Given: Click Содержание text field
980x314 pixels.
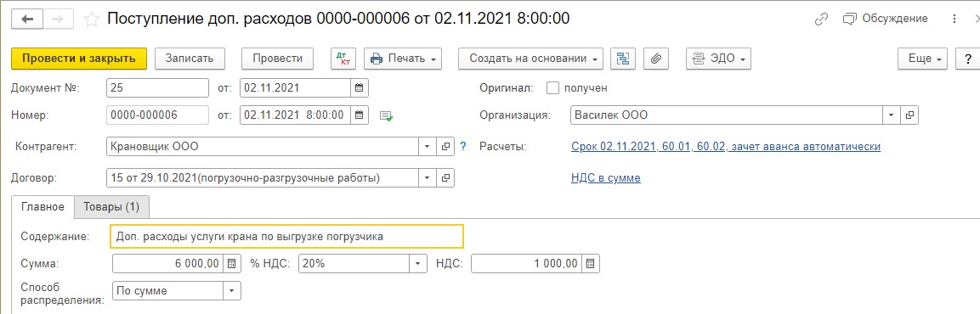Looking at the screenshot, I should [287, 237].
